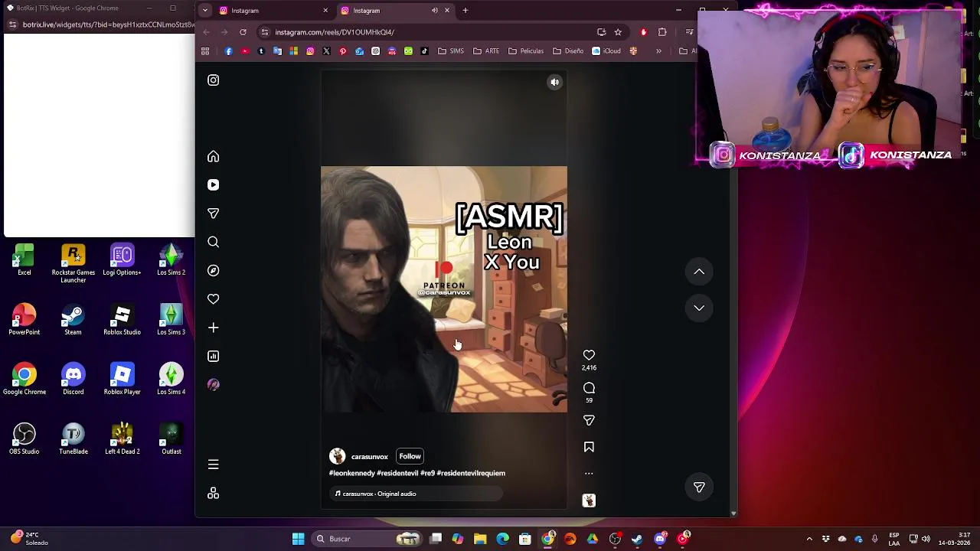980x551 pixels.
Task: Open the Pinterest bookmark icon
Action: [x=343, y=51]
